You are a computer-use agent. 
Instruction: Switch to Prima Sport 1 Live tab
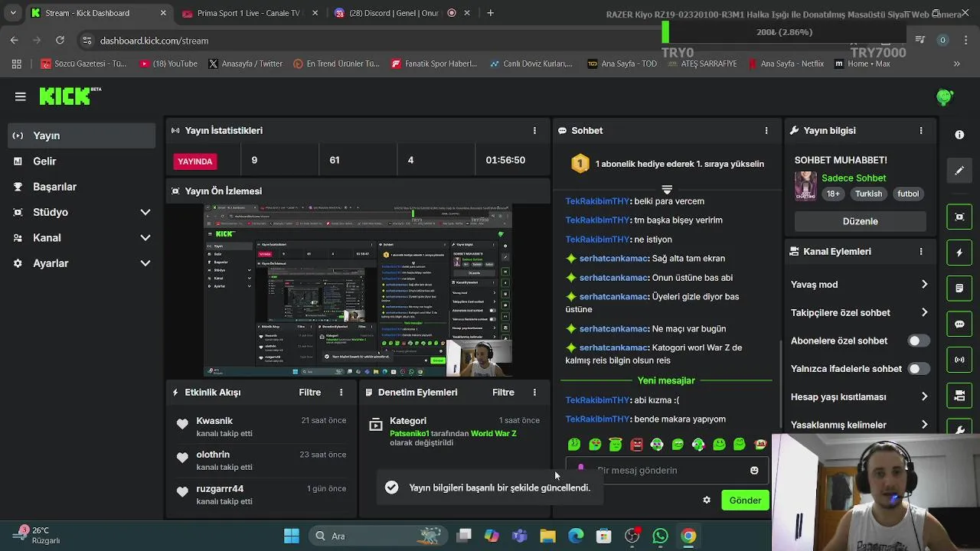(248, 13)
